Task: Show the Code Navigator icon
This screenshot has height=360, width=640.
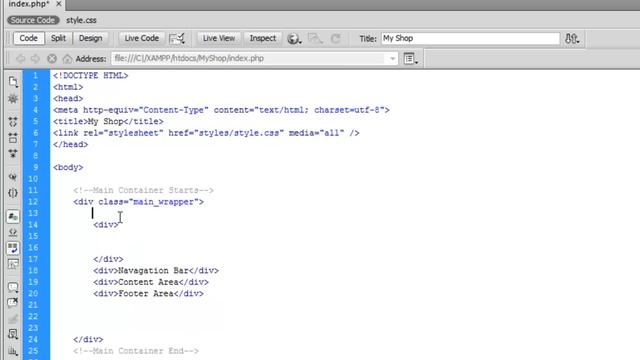Action: pos(13,99)
